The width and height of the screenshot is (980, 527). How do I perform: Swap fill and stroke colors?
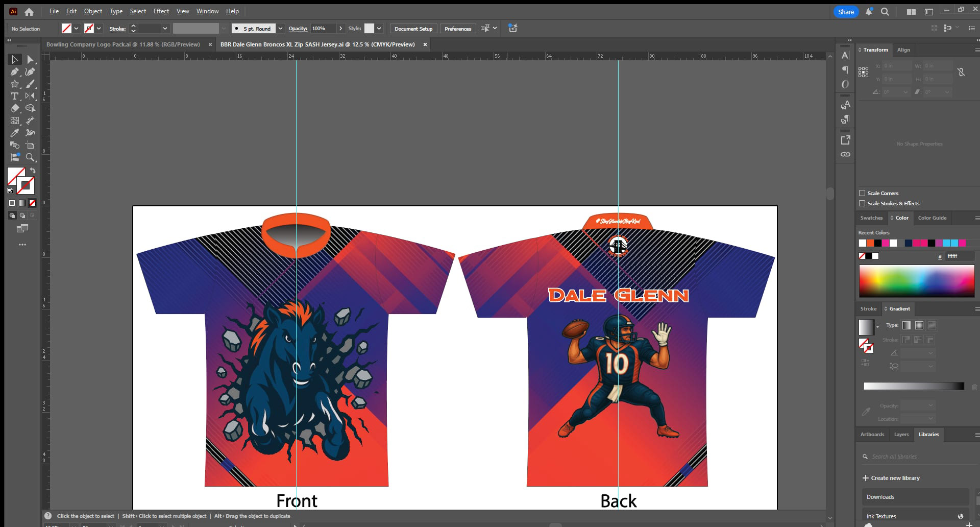click(33, 171)
